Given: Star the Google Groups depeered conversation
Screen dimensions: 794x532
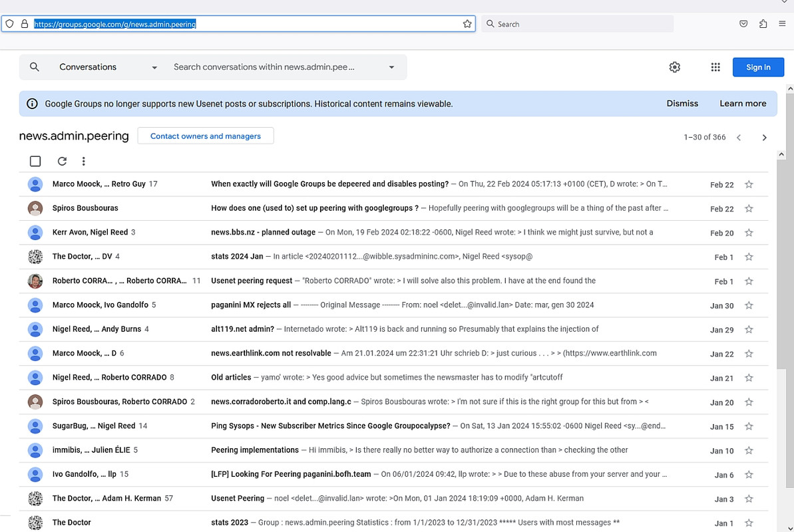Looking at the screenshot, I should point(749,184).
